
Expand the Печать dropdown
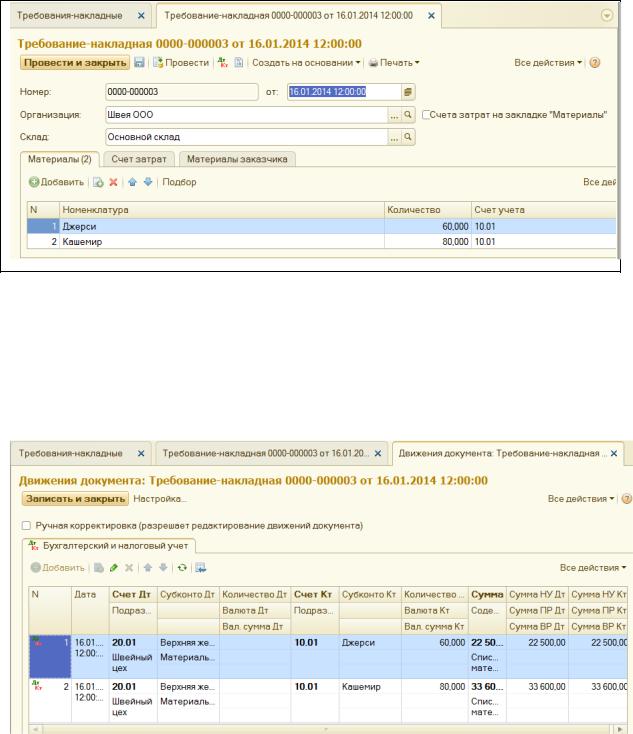tap(394, 63)
